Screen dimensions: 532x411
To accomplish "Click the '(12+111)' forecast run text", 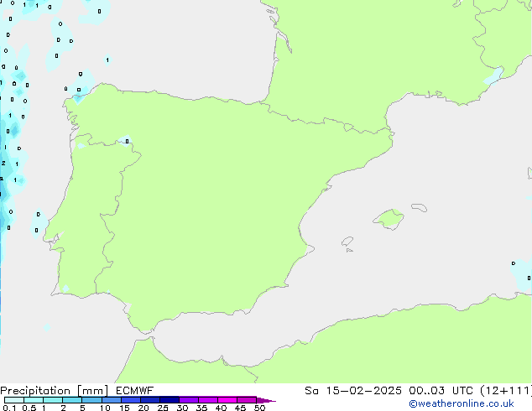I will tap(506, 391).
